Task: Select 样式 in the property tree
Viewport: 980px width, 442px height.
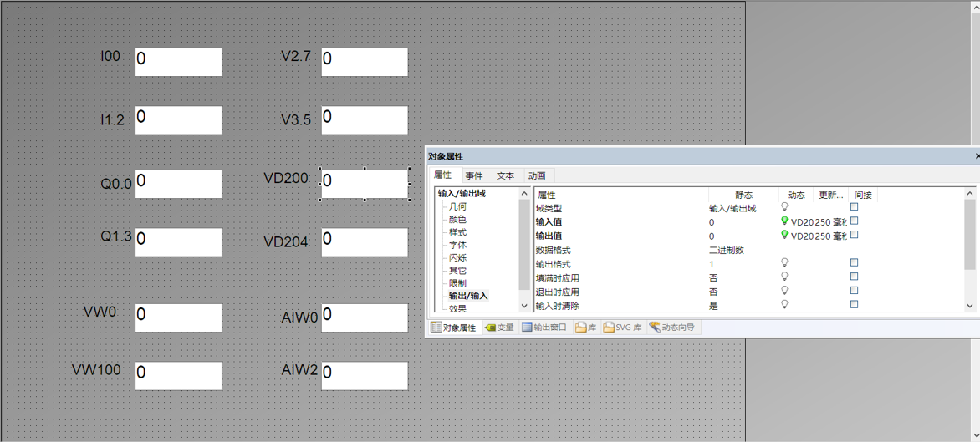Action: pyautogui.click(x=457, y=232)
